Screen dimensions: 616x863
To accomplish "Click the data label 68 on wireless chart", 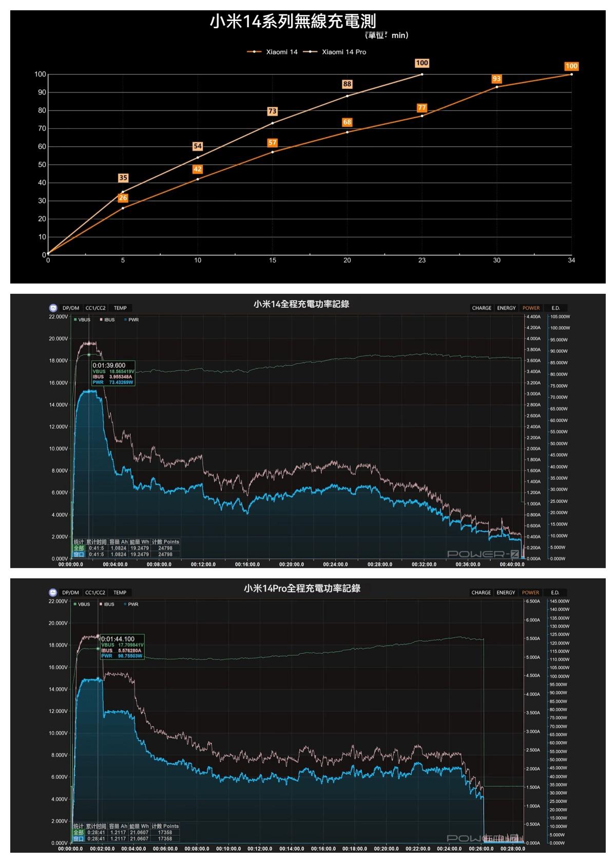I will tap(348, 122).
